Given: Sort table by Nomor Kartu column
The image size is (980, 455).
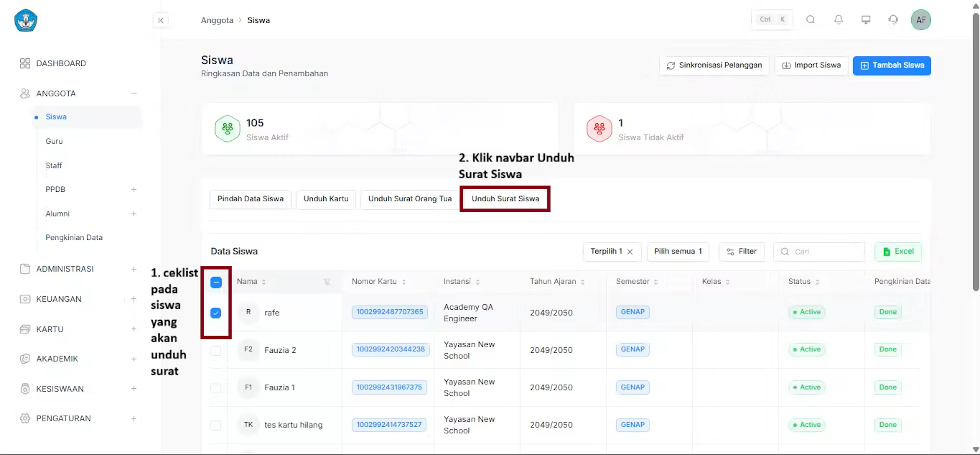Looking at the screenshot, I should tap(404, 282).
